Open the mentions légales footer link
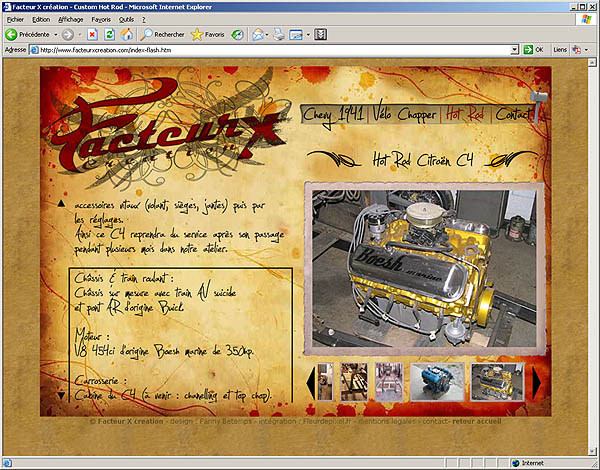 [x=386, y=421]
